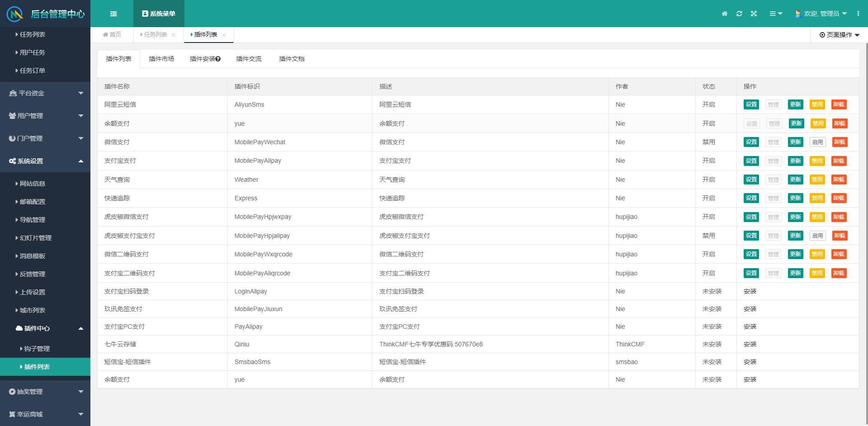Click 更新 for the 余额支付 plugin

click(796, 123)
